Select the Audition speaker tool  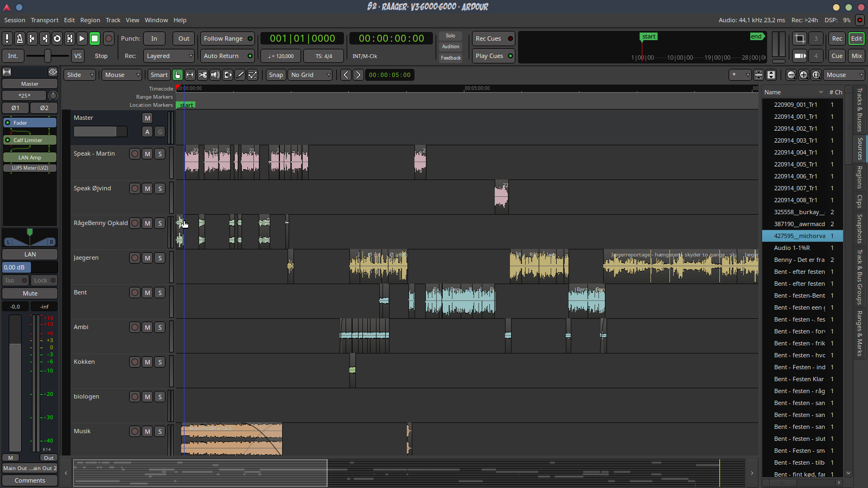tap(215, 75)
